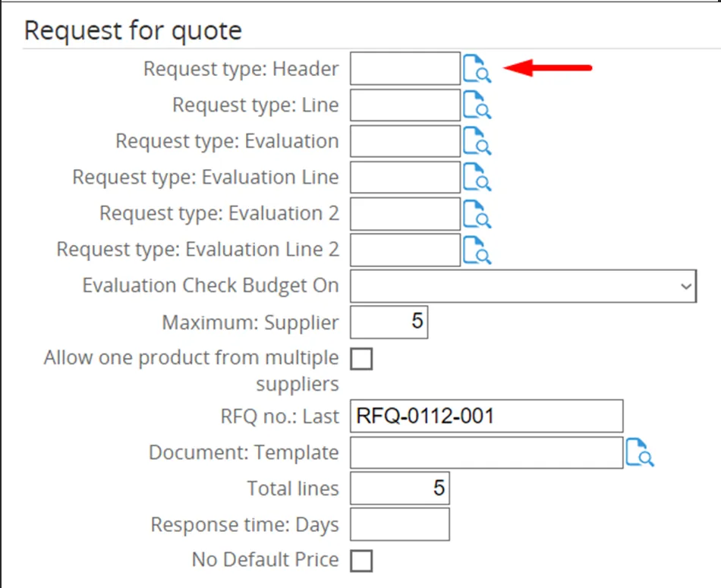Click the Request type: Header text field
Image resolution: width=721 pixels, height=588 pixels.
(405, 69)
